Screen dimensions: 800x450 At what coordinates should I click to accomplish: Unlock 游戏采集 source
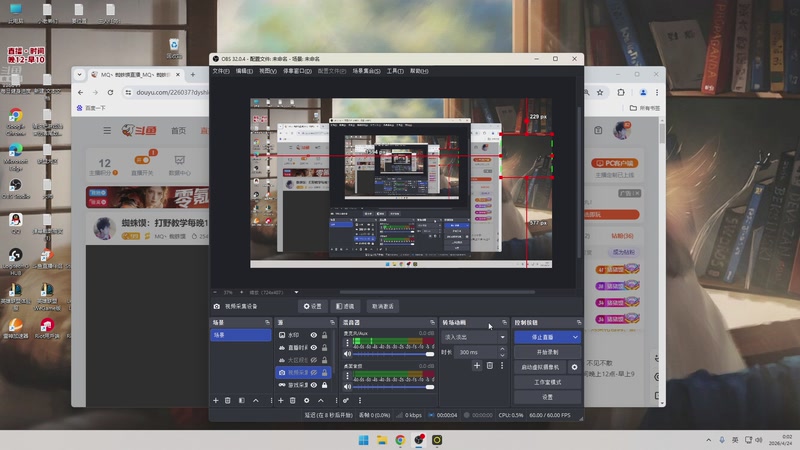pyautogui.click(x=324, y=385)
